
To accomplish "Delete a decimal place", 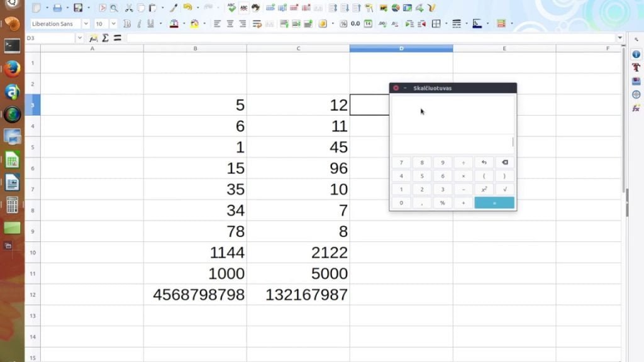I will pyautogui.click(x=395, y=24).
